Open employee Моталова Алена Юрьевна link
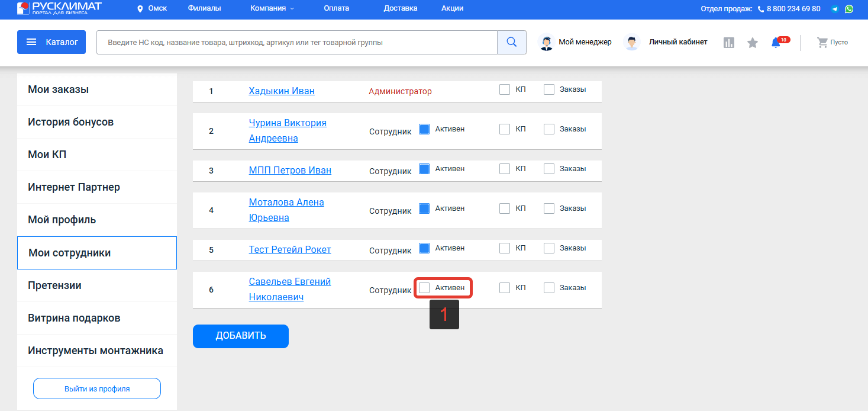This screenshot has height=411, width=868. [x=286, y=210]
